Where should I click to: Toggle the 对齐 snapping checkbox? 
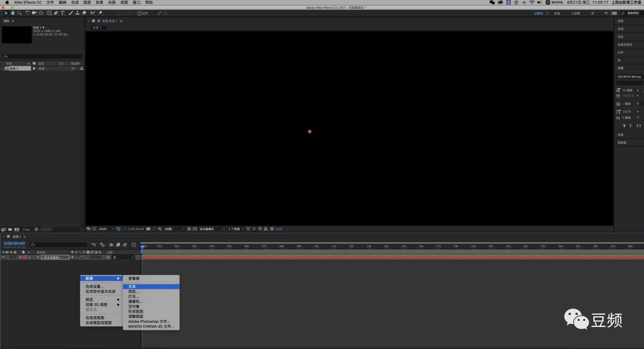[140, 13]
